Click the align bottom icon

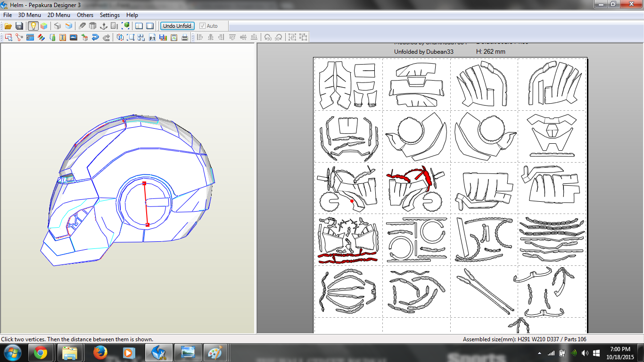pyautogui.click(x=255, y=37)
